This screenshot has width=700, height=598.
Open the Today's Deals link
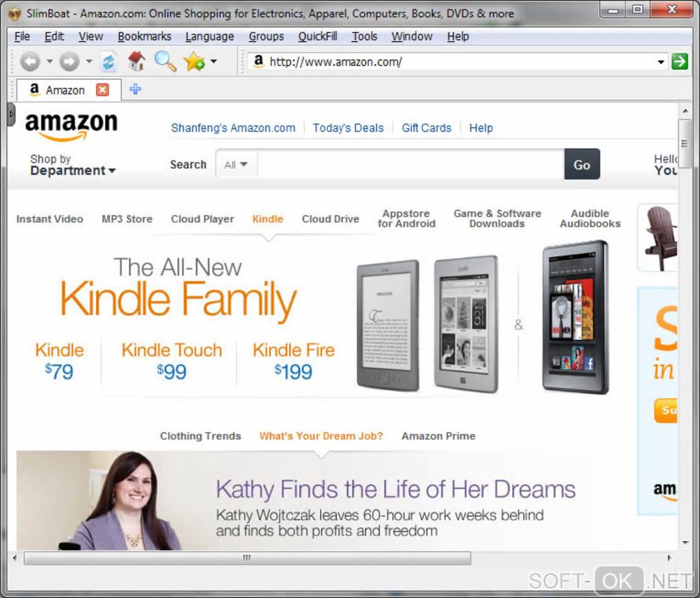(x=348, y=128)
